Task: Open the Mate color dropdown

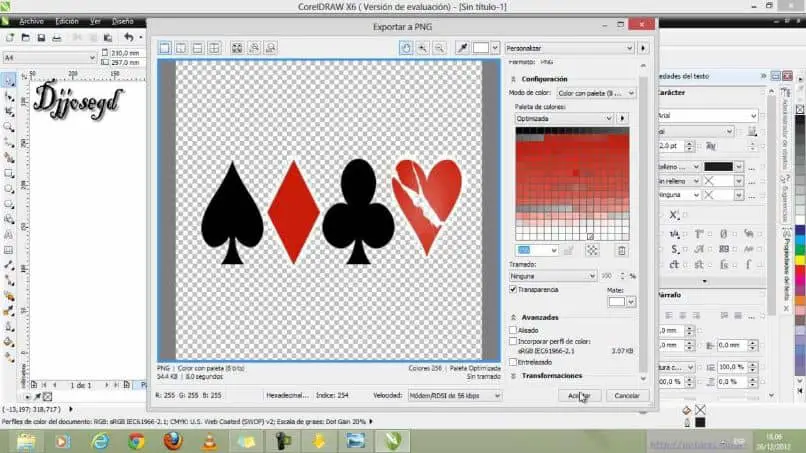Action: click(x=631, y=302)
